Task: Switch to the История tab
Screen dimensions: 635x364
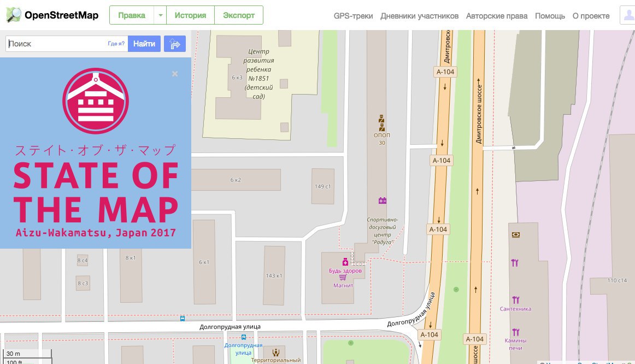Action: 190,15
